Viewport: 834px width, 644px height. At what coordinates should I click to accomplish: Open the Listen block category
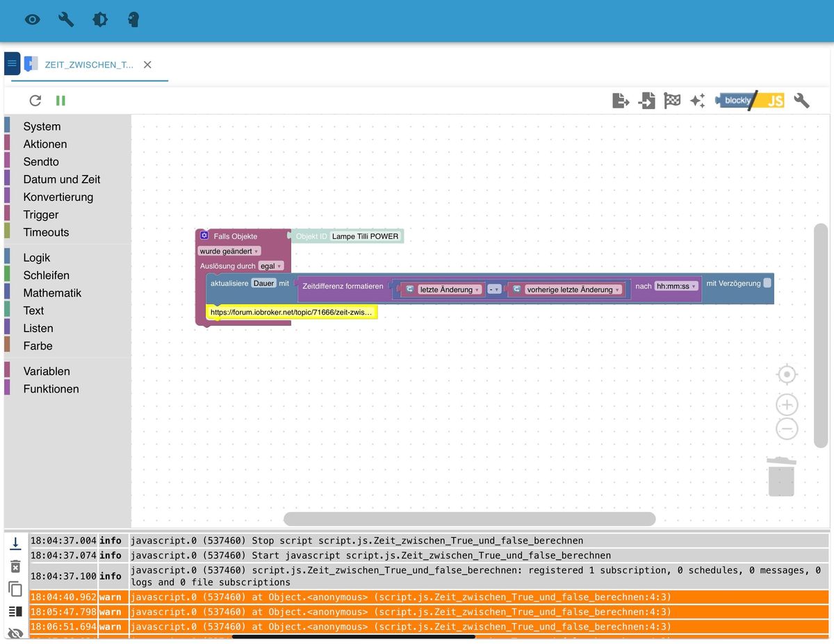38,328
